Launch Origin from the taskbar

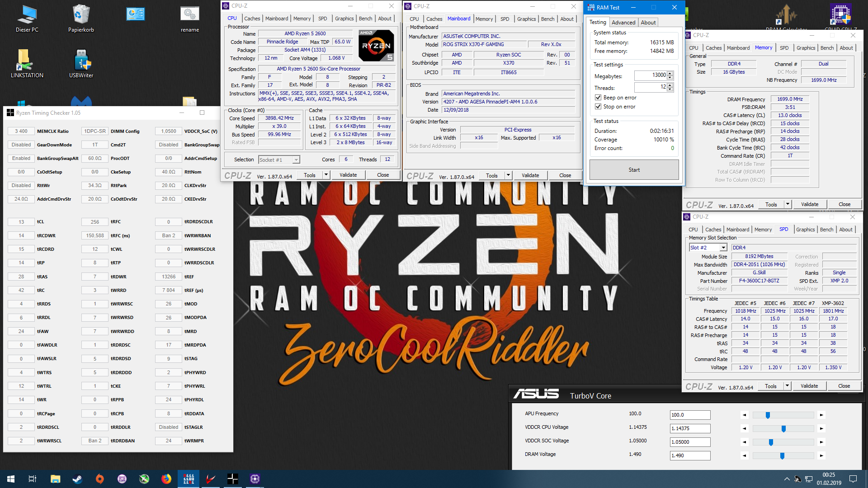(x=99, y=479)
